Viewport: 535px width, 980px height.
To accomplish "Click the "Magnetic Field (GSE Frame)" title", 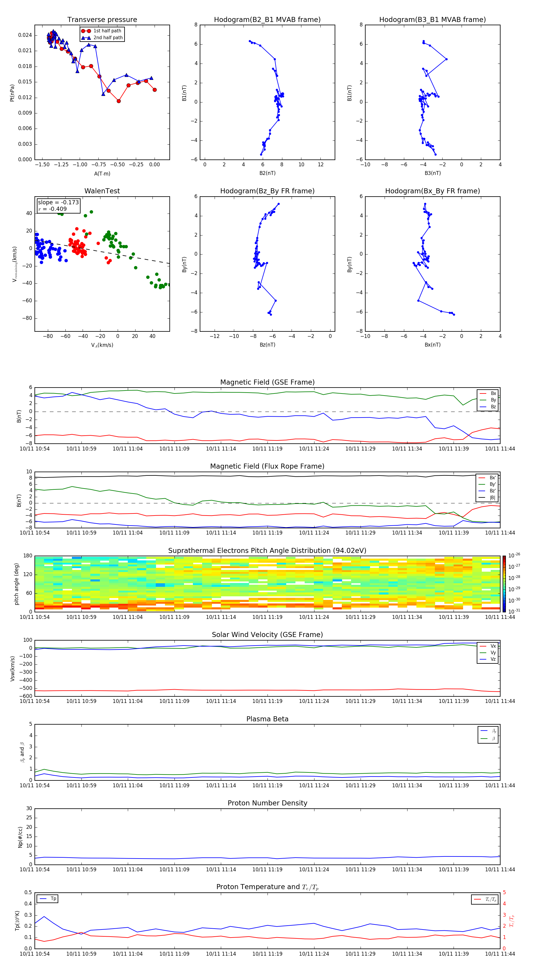I will [x=267, y=382].
